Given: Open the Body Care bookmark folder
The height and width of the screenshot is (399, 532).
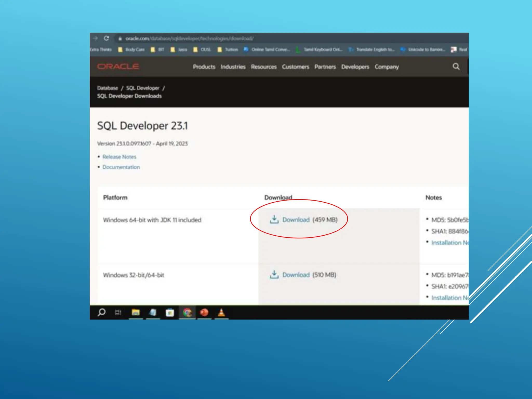Looking at the screenshot, I should (131, 49).
